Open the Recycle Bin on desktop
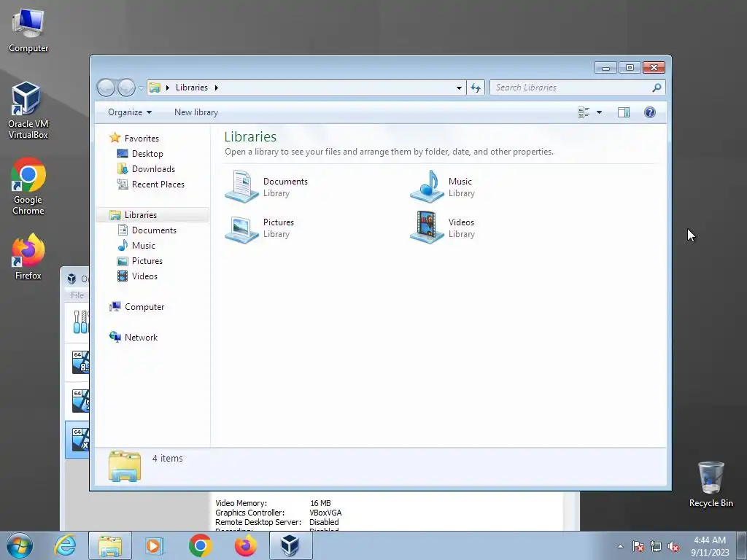Viewport: 747px width, 560px height. point(711,484)
